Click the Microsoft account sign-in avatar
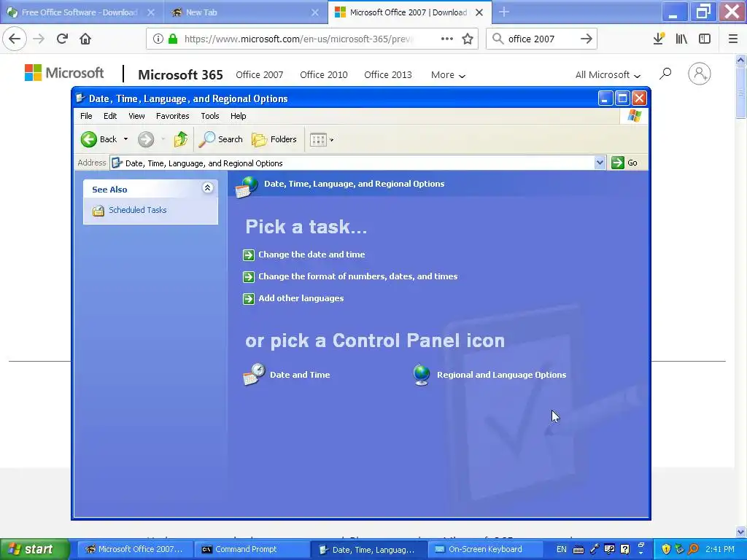The width and height of the screenshot is (747, 560). [700, 74]
